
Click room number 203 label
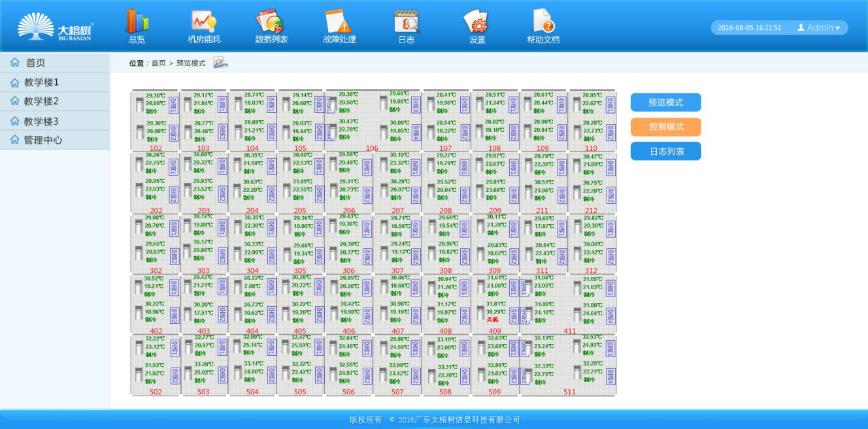coord(204,211)
